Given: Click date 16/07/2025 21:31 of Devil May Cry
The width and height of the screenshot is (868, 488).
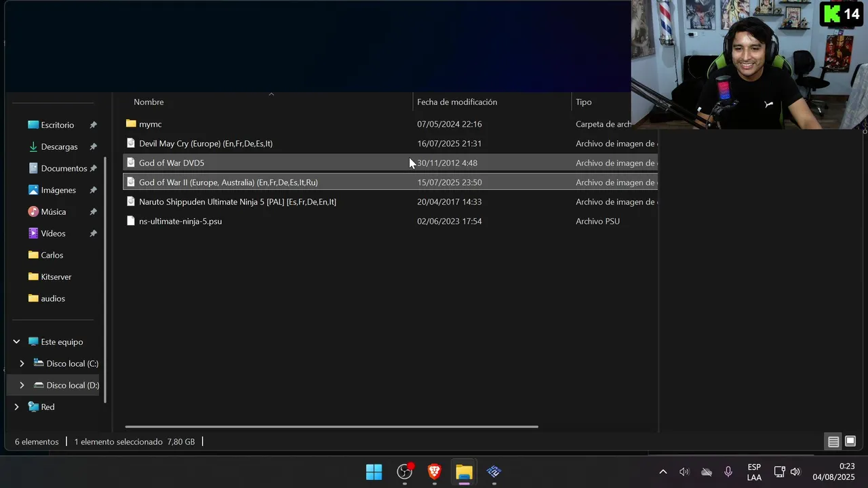Looking at the screenshot, I should 449,144.
